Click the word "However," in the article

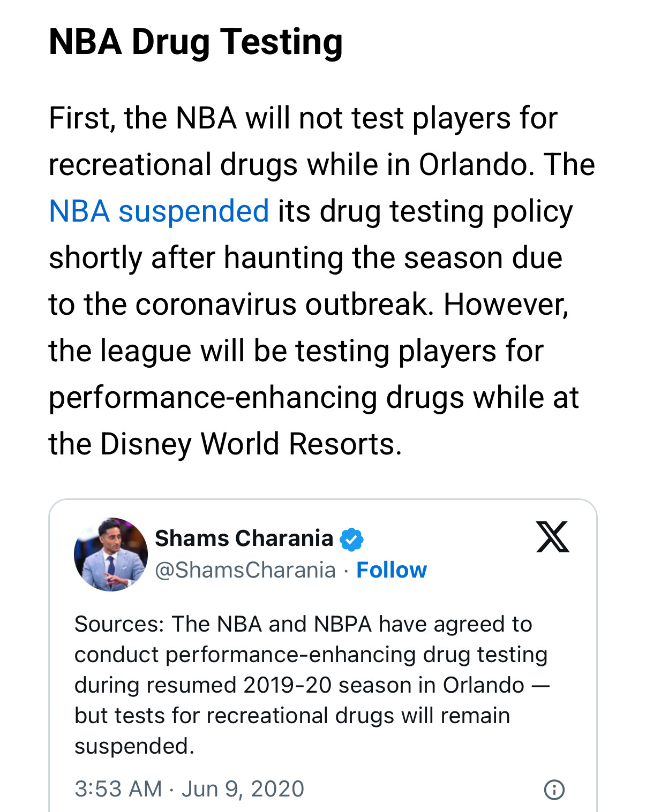(506, 304)
